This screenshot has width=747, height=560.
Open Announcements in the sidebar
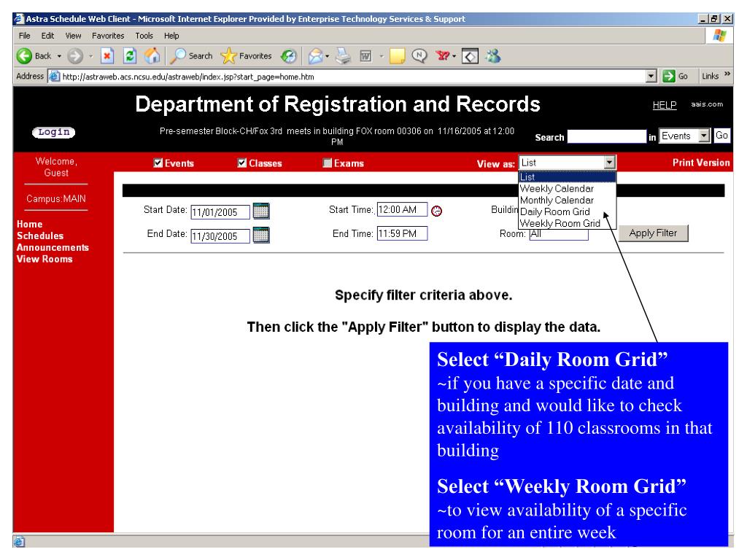53,248
